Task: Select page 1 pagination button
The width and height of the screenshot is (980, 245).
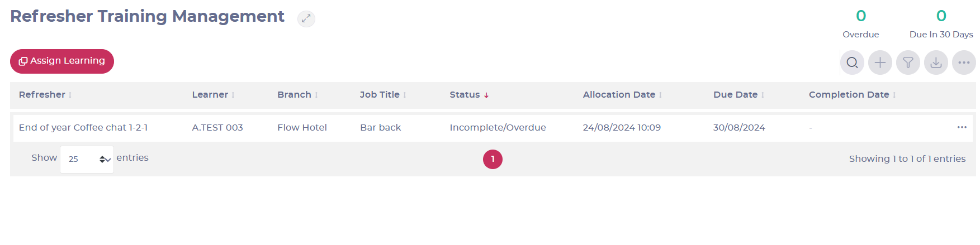Action: point(493,159)
